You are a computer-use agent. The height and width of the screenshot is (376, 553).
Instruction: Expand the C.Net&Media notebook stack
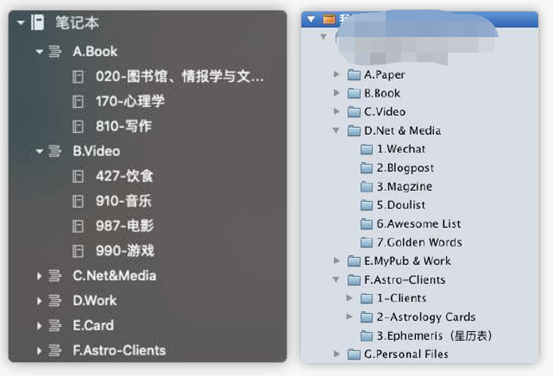pos(39,276)
